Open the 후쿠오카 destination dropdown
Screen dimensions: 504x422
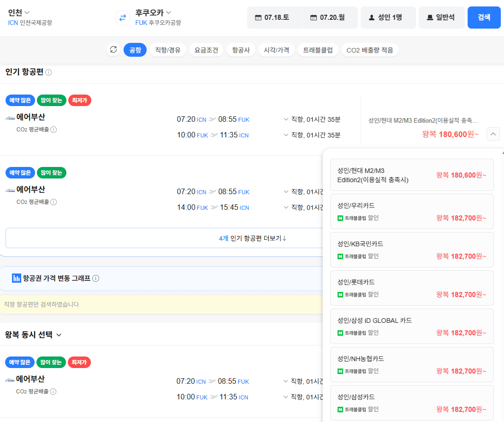(x=153, y=12)
